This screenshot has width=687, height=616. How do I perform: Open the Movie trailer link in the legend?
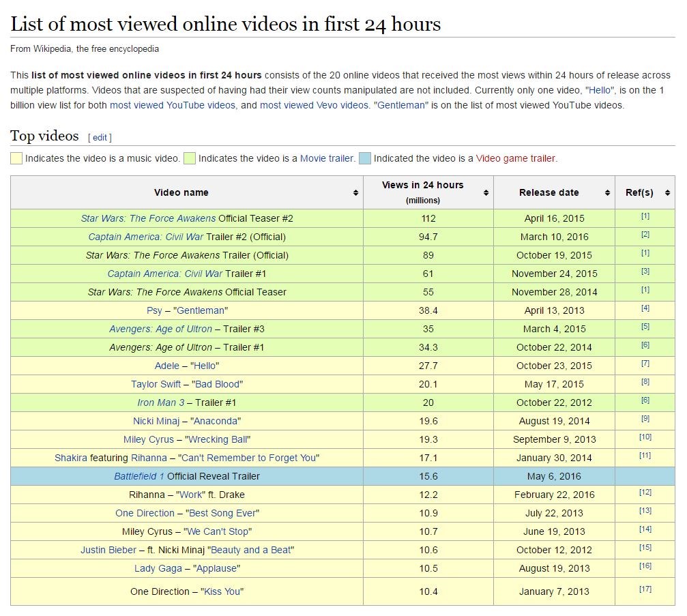coord(327,158)
